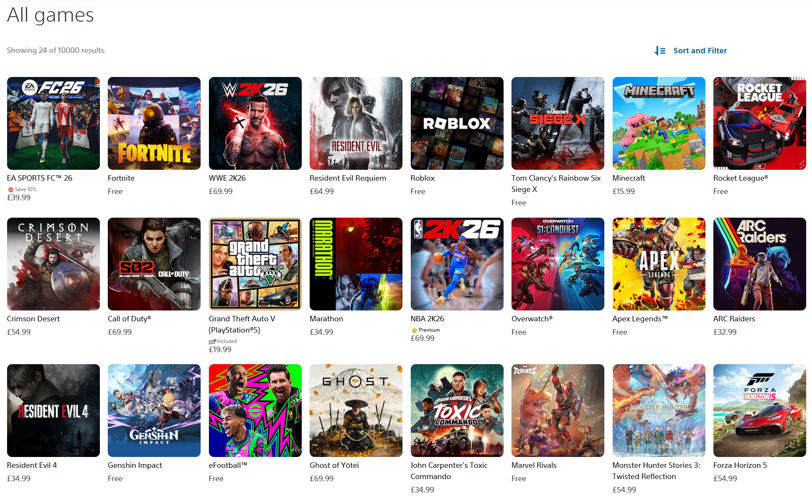Image resolution: width=812 pixels, height=504 pixels.
Task: Select the Roblox game tile image
Action: [x=457, y=123]
